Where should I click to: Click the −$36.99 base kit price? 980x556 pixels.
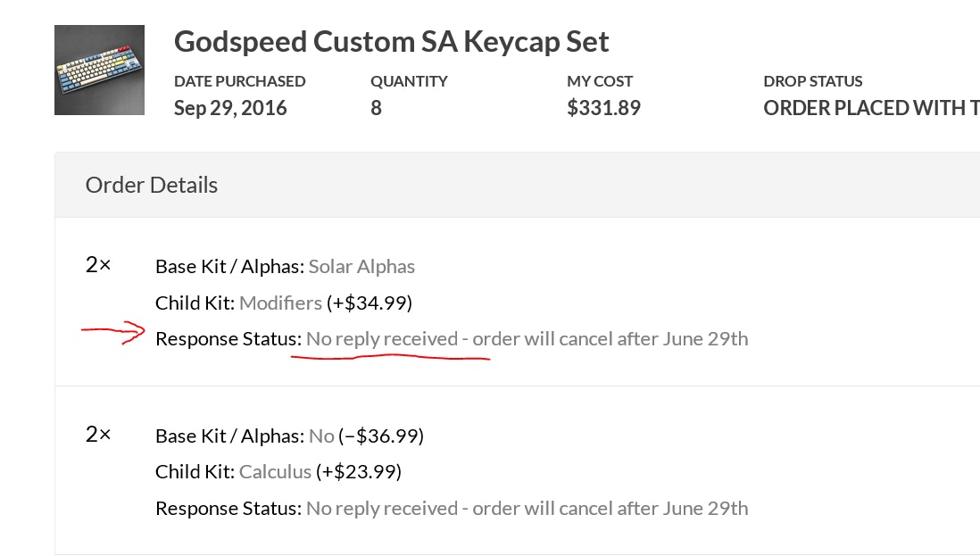(x=381, y=436)
